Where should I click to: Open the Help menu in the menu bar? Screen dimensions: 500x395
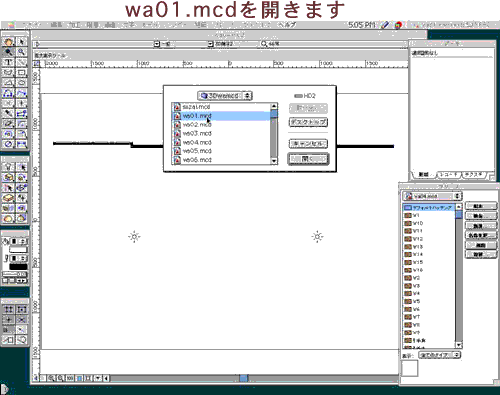tap(287, 25)
